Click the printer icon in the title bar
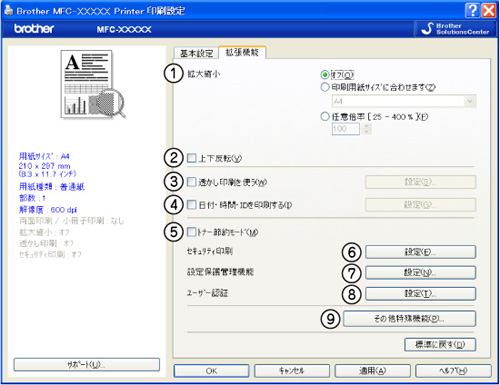This screenshot has width=500, height=385. click(x=8, y=10)
